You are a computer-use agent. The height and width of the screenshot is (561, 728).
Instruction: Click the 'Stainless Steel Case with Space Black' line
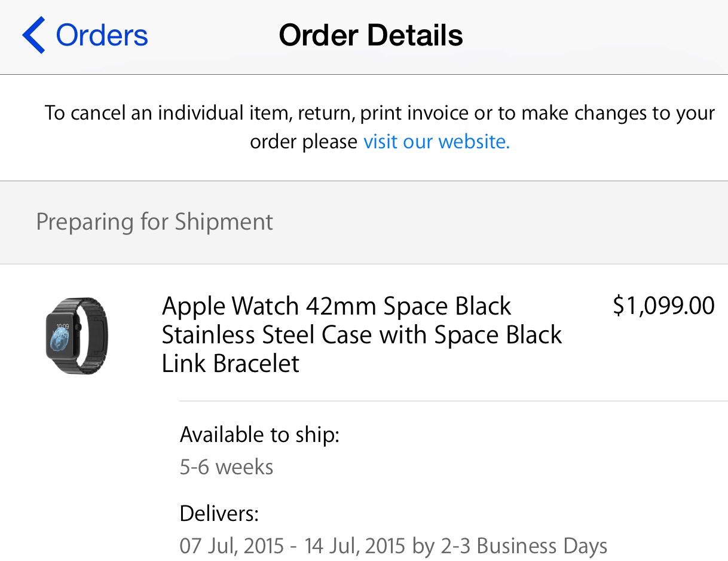pyautogui.click(x=362, y=335)
